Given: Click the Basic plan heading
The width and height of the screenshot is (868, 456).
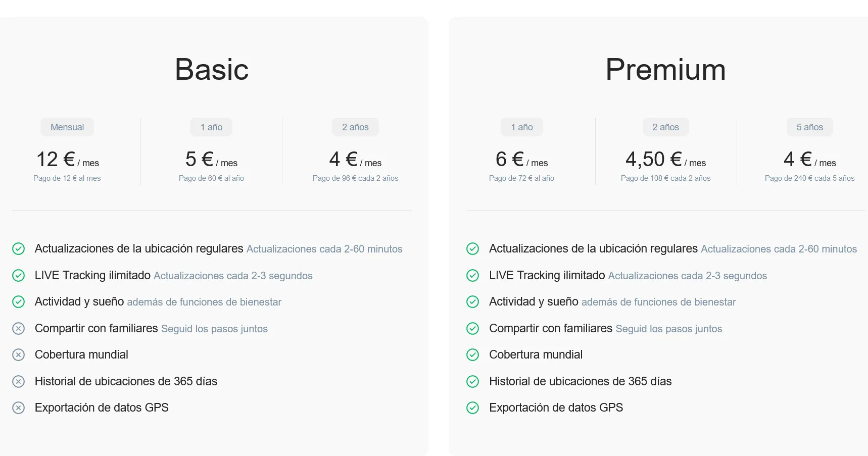Looking at the screenshot, I should pos(212,70).
